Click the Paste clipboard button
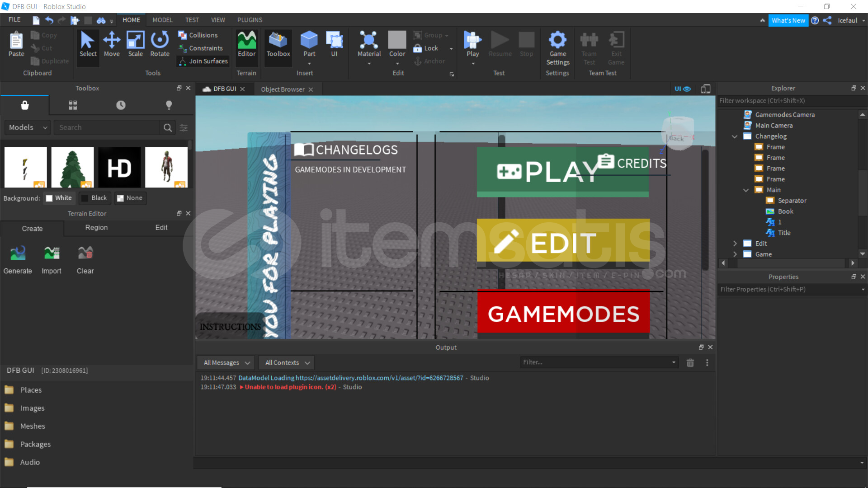 tap(16, 44)
